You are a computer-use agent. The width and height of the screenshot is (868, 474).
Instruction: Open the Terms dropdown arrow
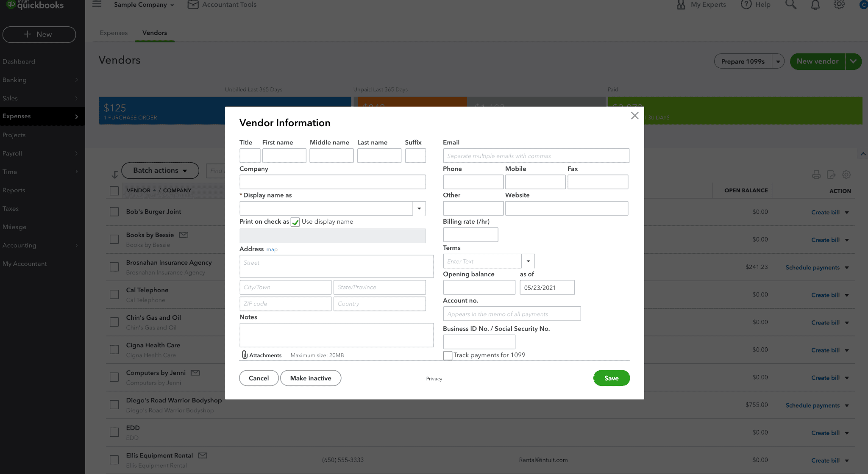(528, 261)
